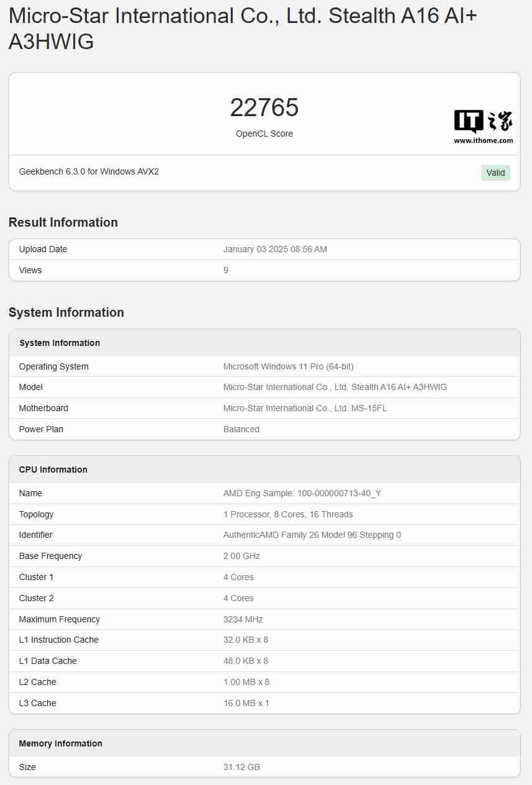Image resolution: width=532 pixels, height=785 pixels.
Task: Select the OpenCL Score value 22765
Action: (x=264, y=107)
